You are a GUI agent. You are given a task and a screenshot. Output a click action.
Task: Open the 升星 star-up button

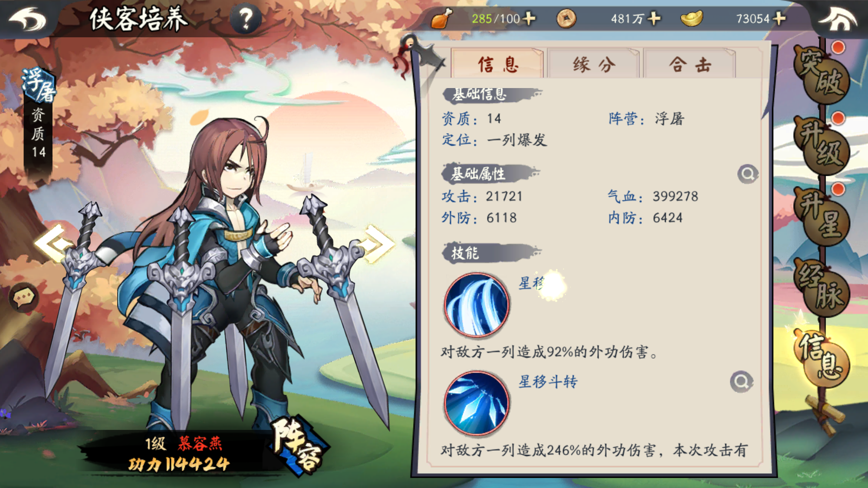821,215
